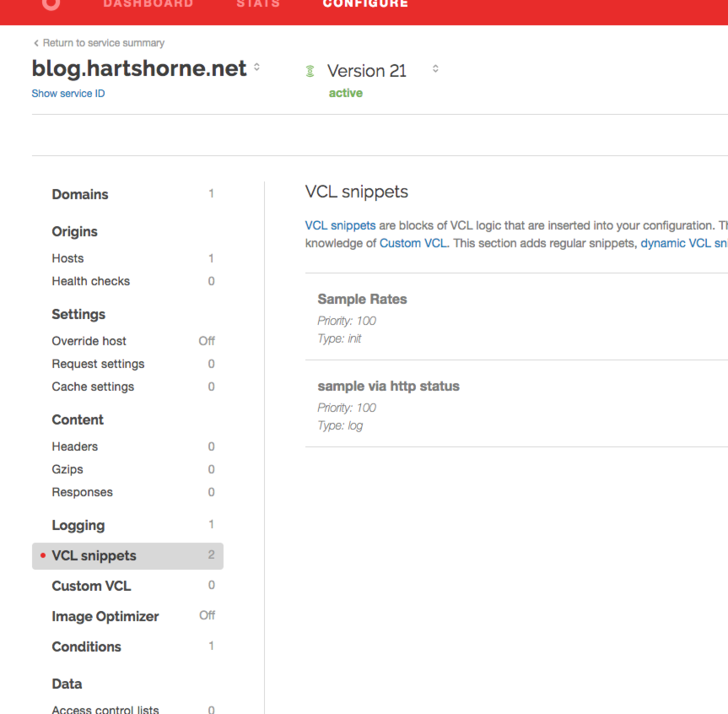Switch to the Dashboard tab
This screenshot has height=714, width=728.
(148, 4)
